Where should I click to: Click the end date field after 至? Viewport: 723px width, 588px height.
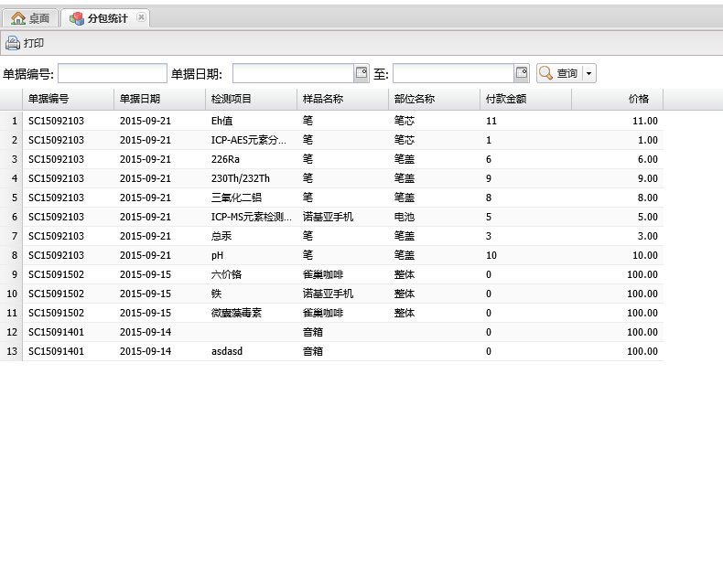[x=453, y=73]
